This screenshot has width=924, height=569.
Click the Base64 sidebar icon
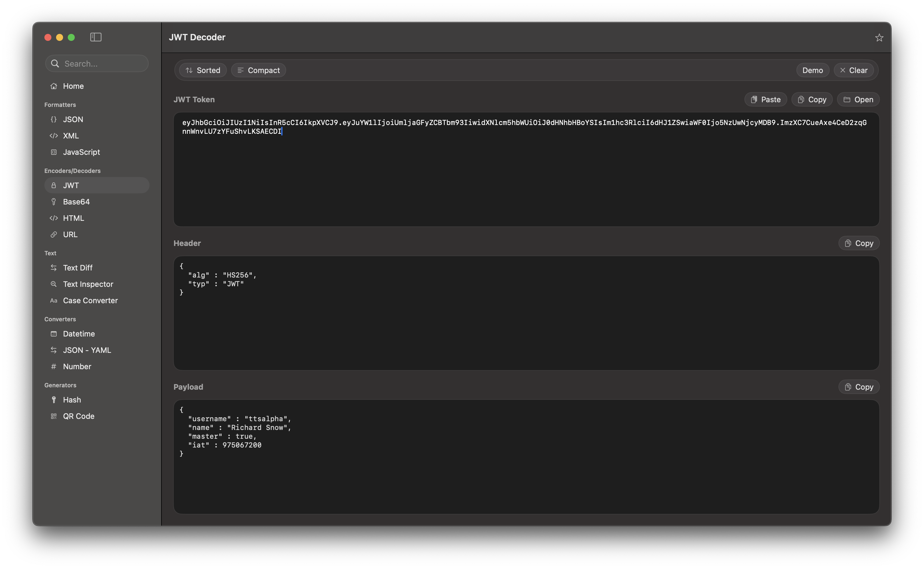coord(54,202)
